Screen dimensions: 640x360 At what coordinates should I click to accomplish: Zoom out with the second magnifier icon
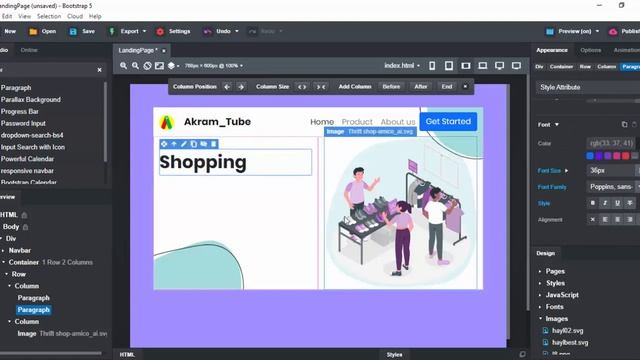coord(135,66)
